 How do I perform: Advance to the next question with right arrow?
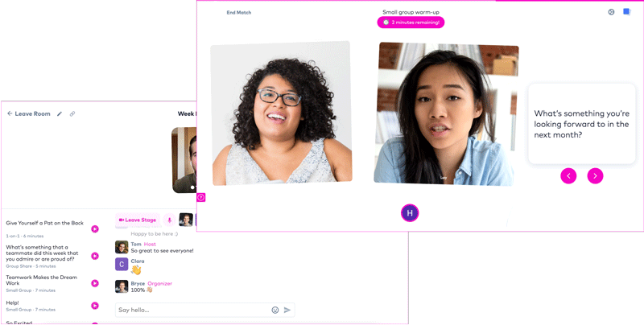[595, 175]
